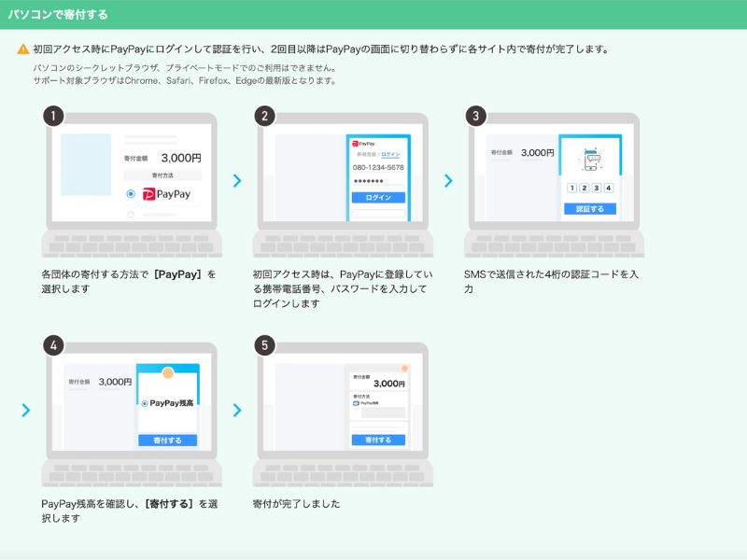Open the underlined ログイン link in step 2
This screenshot has height=560, width=747.
point(390,154)
